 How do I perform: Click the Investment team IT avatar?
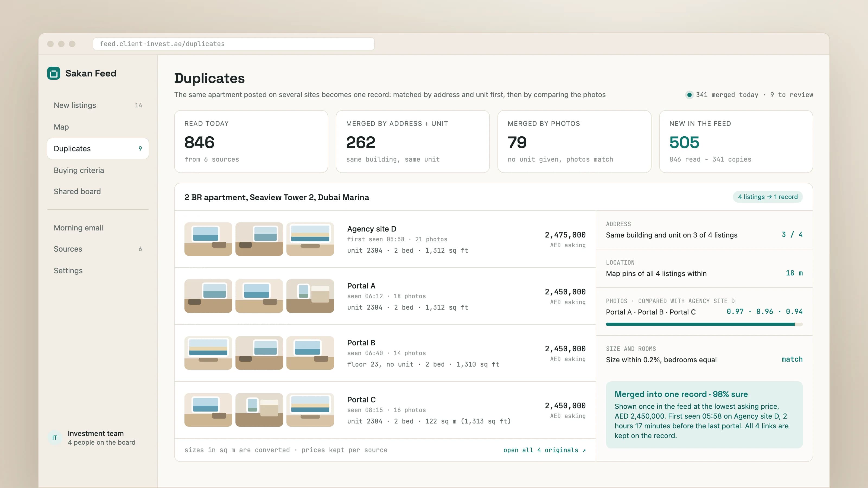pos(55,438)
